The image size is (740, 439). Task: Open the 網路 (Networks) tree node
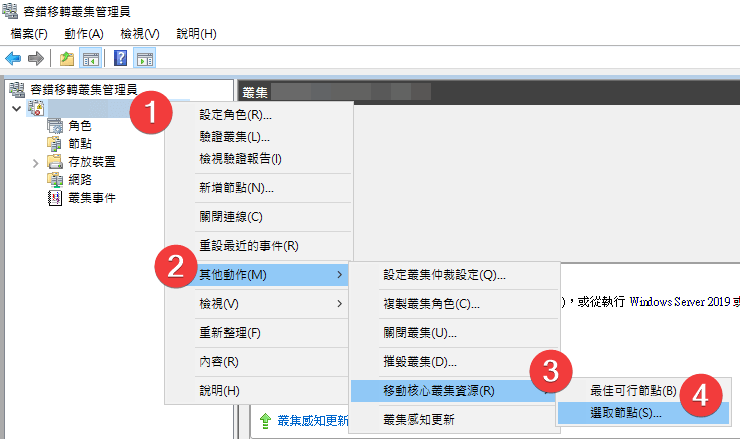click(80, 179)
